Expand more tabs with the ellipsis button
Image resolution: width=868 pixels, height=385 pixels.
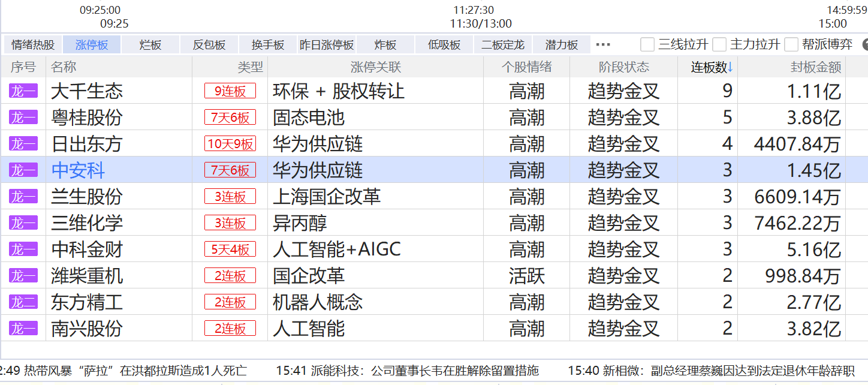[x=603, y=44]
